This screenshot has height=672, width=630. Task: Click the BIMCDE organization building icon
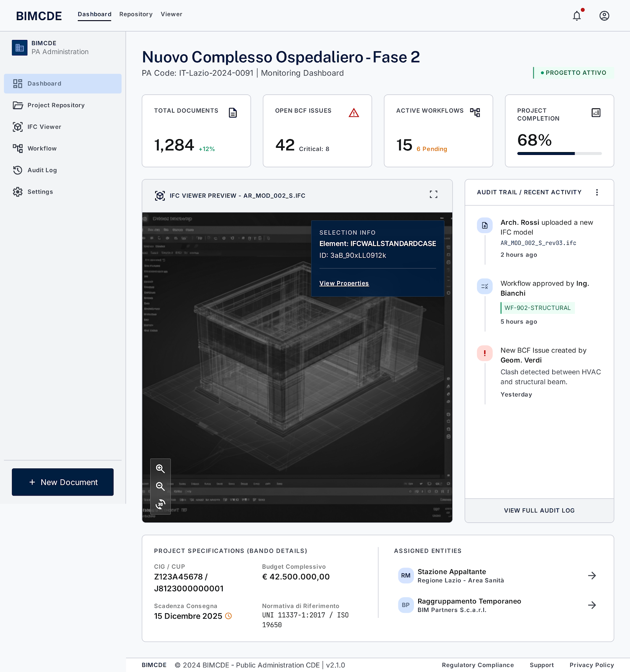pyautogui.click(x=19, y=48)
